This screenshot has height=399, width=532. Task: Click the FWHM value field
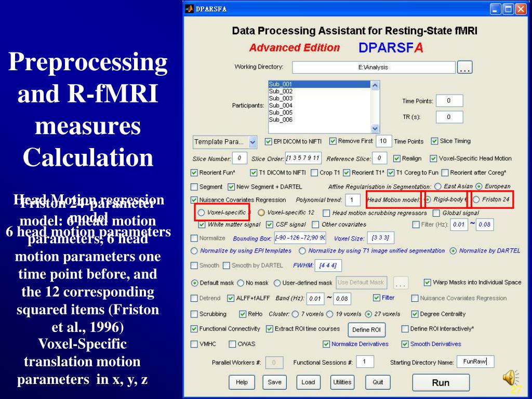tap(328, 265)
